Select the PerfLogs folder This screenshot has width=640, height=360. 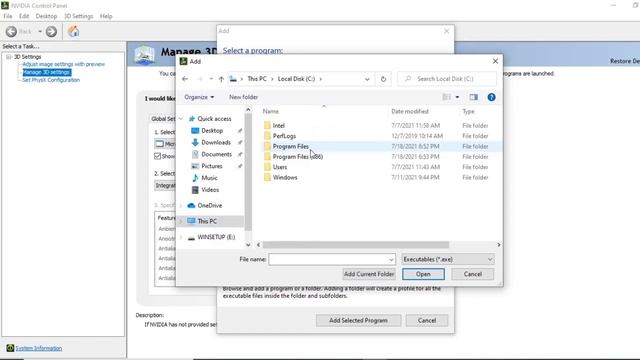coord(284,136)
